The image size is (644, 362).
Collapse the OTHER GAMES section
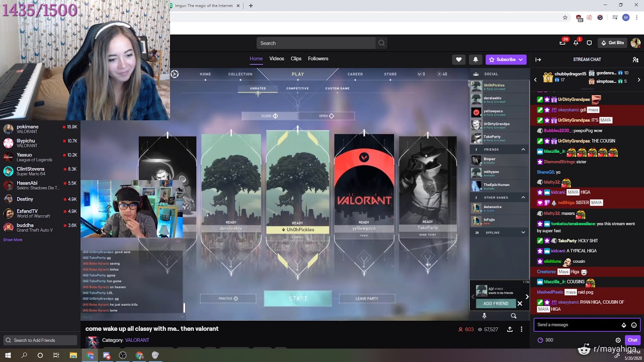coord(523,198)
